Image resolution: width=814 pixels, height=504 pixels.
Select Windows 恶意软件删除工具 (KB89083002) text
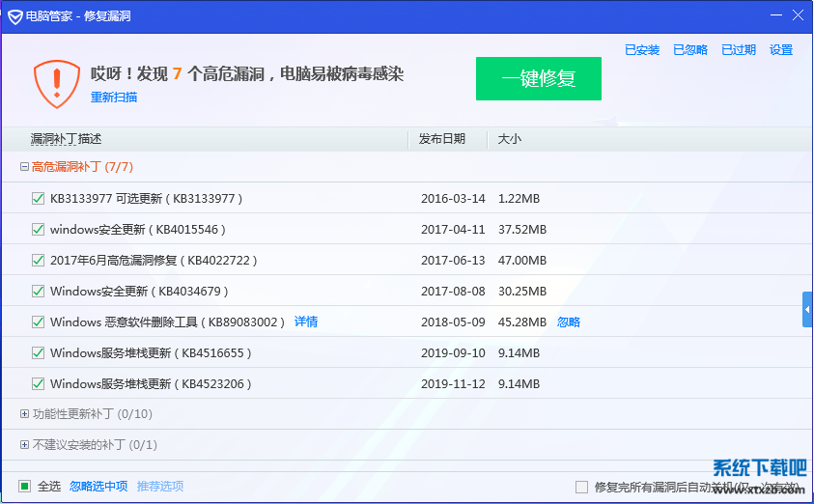[168, 322]
